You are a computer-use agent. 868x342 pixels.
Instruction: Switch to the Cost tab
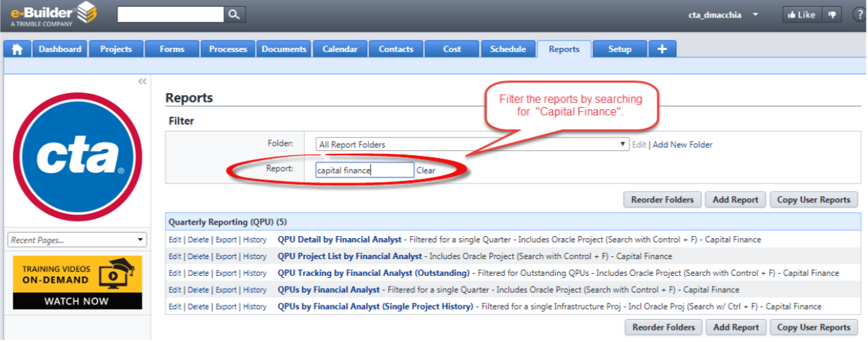(452, 49)
